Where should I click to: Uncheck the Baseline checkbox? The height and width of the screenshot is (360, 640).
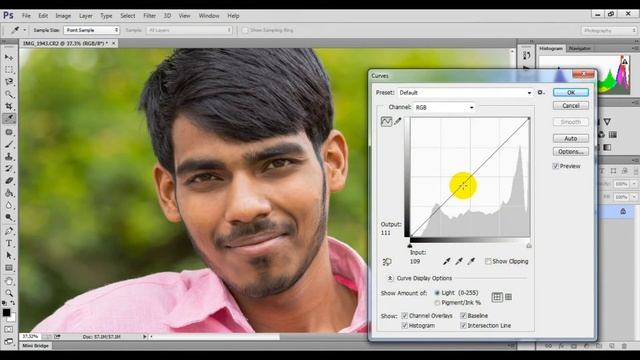[x=463, y=316]
